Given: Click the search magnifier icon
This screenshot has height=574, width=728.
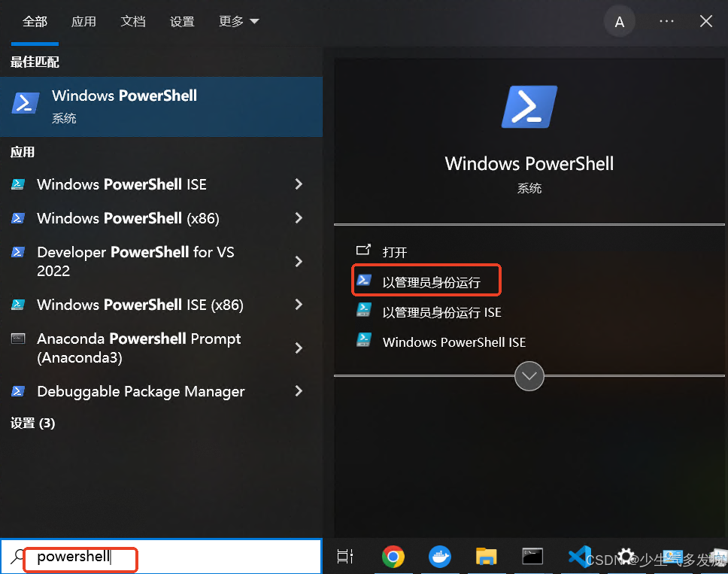Looking at the screenshot, I should coord(17,557).
